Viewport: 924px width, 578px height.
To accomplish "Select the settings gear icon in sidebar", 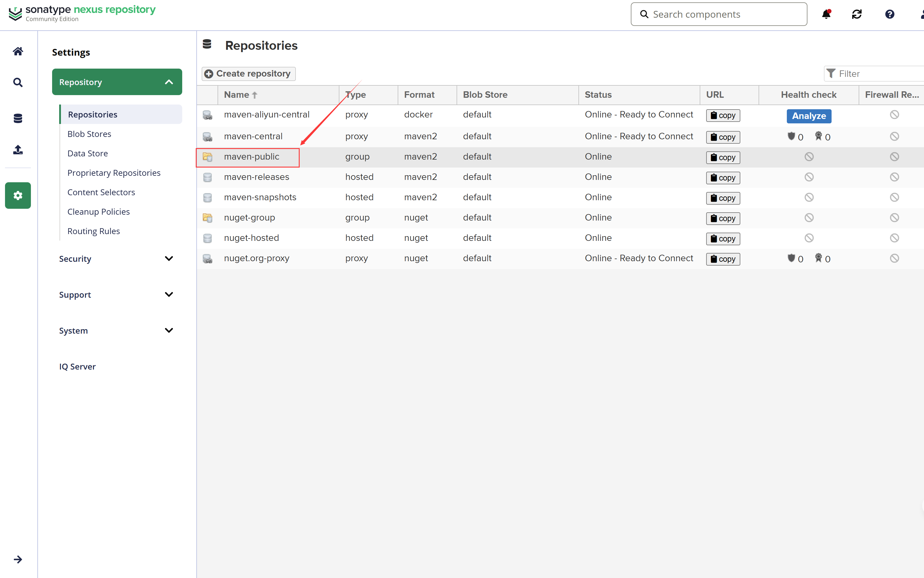I will [x=18, y=195].
